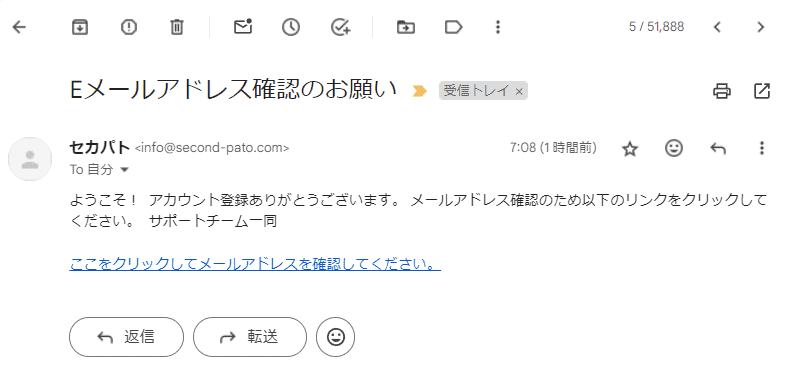Click the 転送 forward button
The width and height of the screenshot is (787, 382).
[x=249, y=337]
